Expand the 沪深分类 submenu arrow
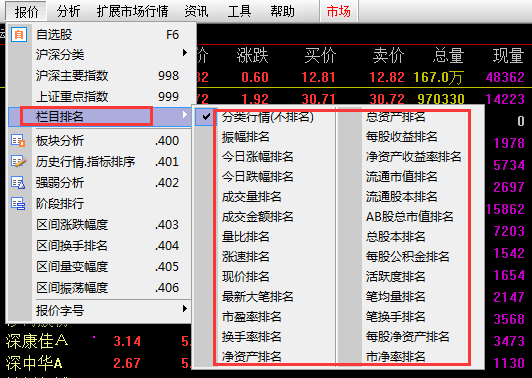The width and height of the screenshot is (532, 378). click(185, 53)
